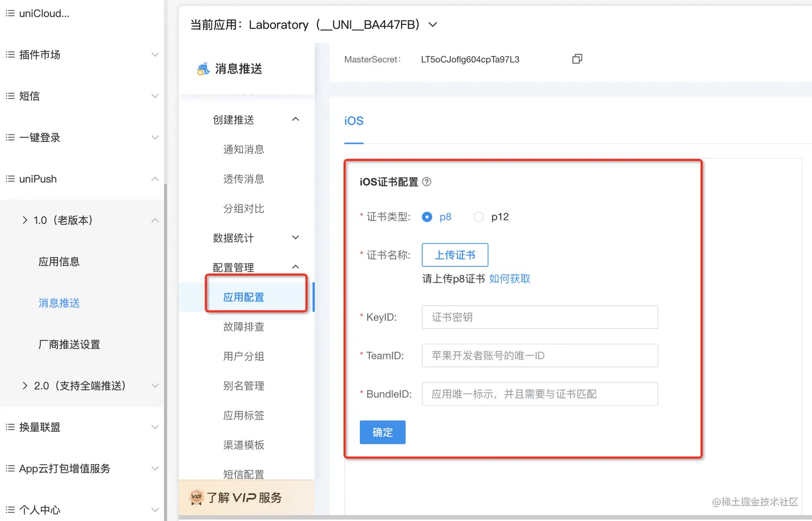Click list icon beside 插件市场

(x=10, y=55)
